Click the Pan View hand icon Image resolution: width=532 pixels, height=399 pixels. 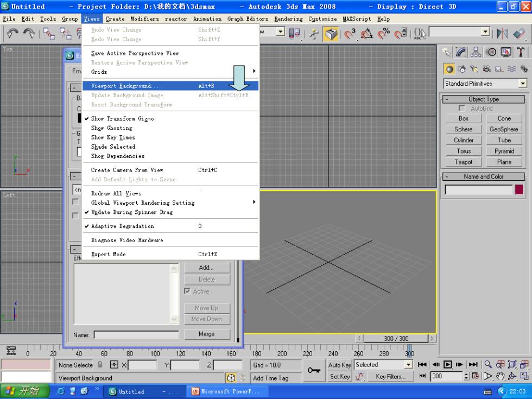[500, 376]
